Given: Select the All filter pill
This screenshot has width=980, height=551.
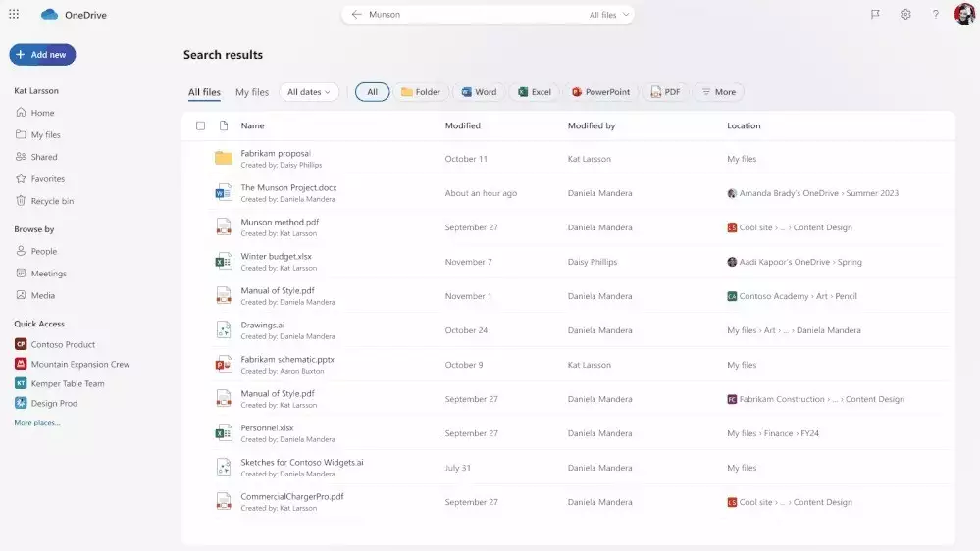Looking at the screenshot, I should 372,92.
